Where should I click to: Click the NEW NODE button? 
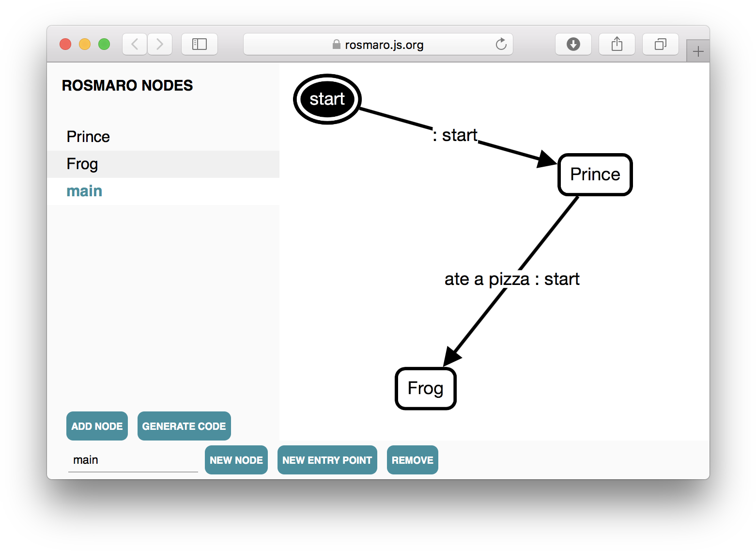[x=236, y=460]
